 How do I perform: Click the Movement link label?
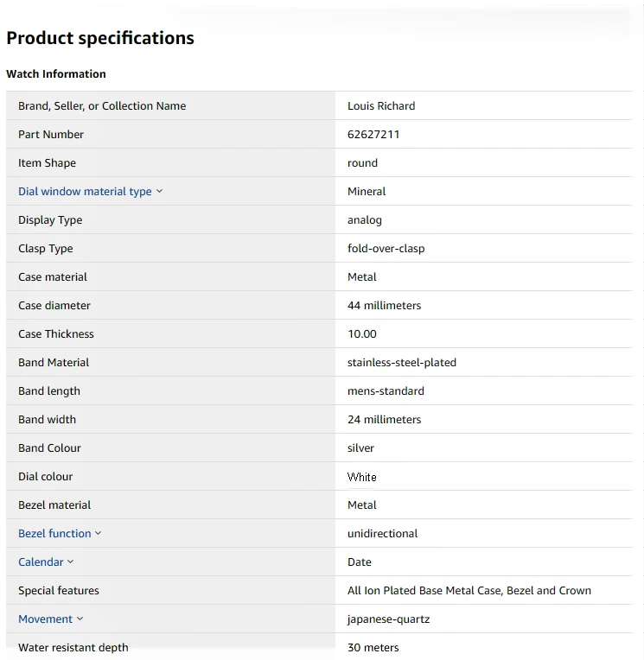click(45, 619)
